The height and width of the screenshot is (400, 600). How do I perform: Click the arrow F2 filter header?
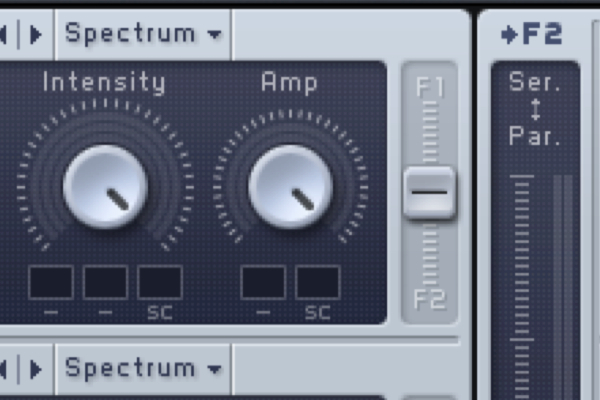coord(532,34)
